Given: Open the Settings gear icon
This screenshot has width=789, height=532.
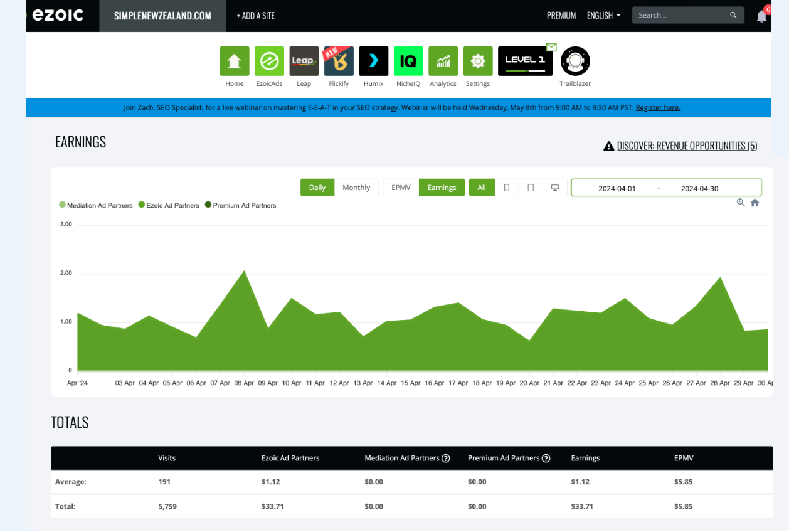Looking at the screenshot, I should click(x=478, y=61).
